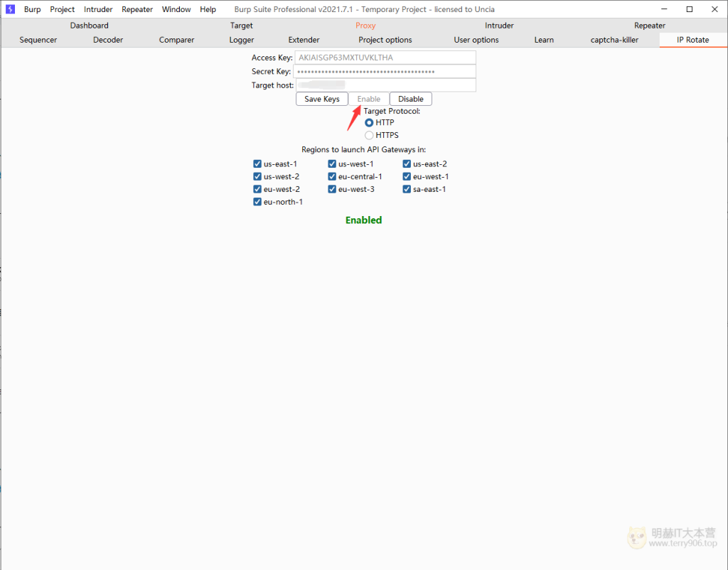Select the HTTPS protocol radio button
The width and height of the screenshot is (728, 570).
(369, 135)
